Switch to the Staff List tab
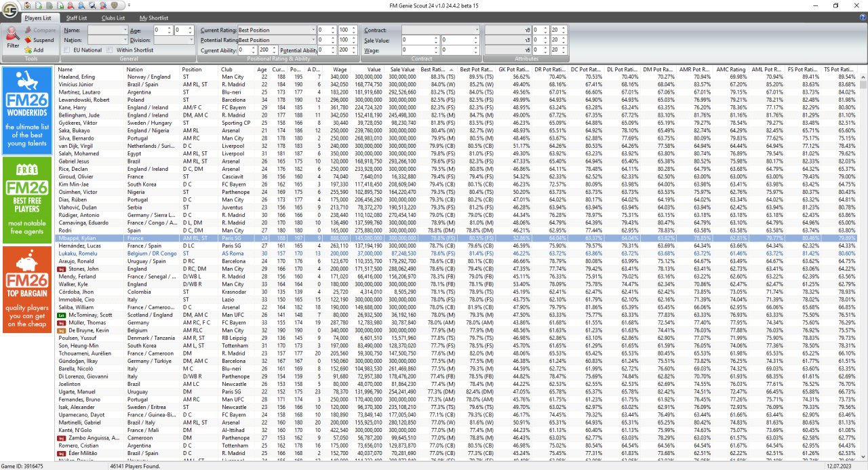Viewport: 868px width, 470px height. [77, 18]
